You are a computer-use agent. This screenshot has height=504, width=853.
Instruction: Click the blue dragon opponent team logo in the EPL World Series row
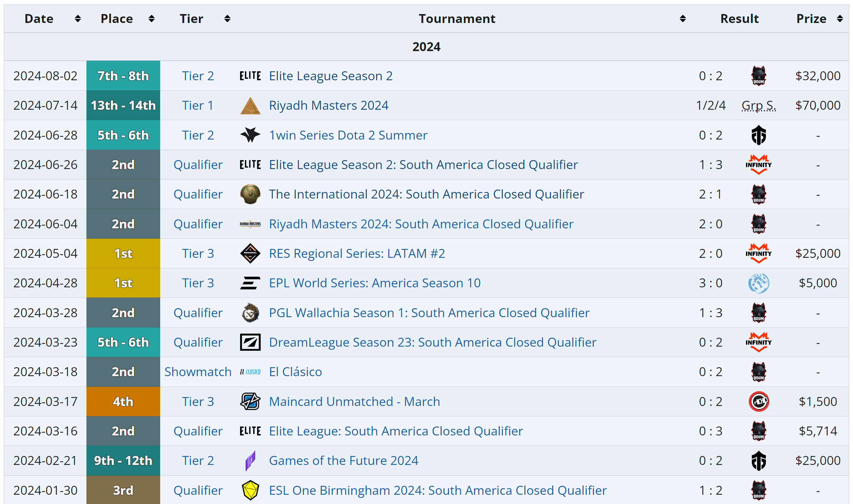click(758, 283)
